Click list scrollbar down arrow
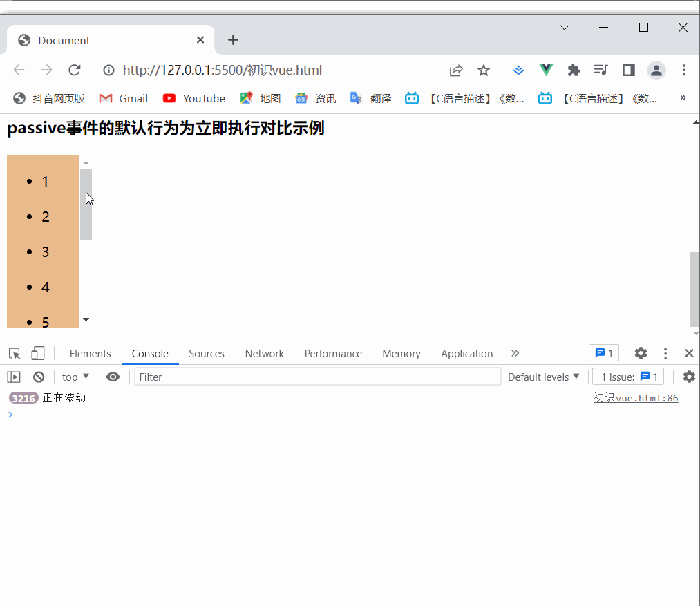 point(86,319)
